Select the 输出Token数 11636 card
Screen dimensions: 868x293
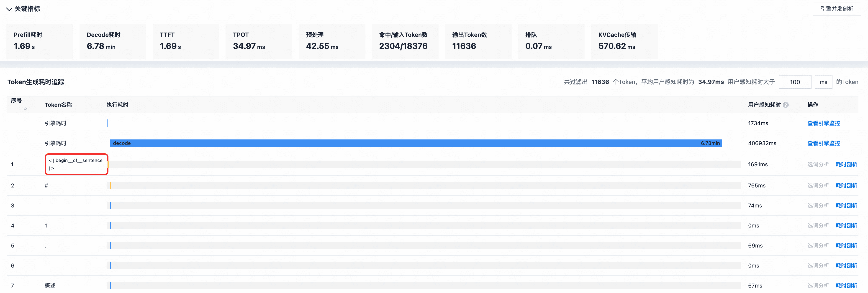click(x=478, y=41)
